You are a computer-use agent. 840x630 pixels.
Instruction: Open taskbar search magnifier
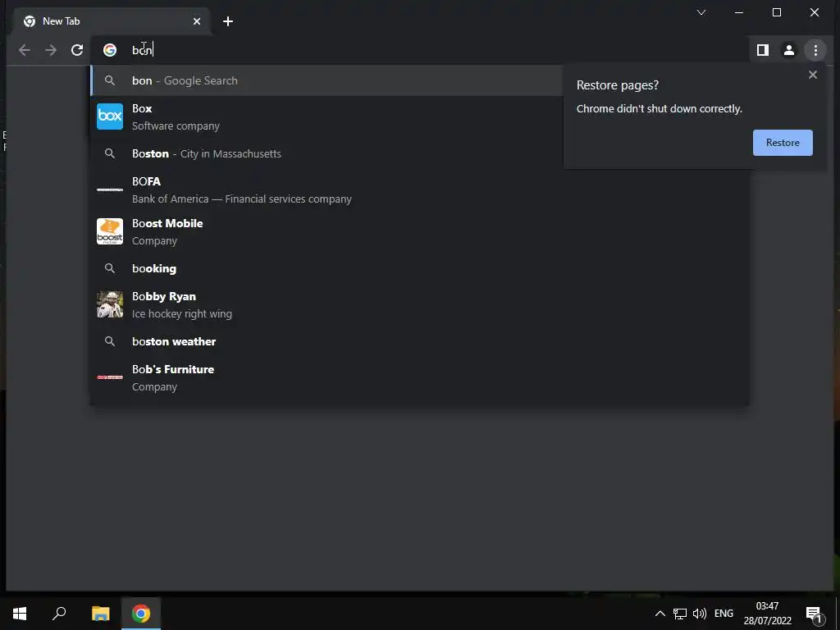59,614
